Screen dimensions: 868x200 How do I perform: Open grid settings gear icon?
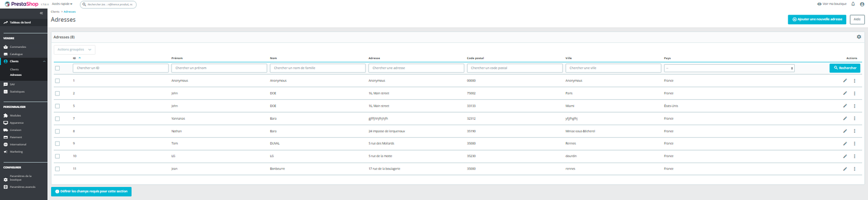pyautogui.click(x=859, y=37)
